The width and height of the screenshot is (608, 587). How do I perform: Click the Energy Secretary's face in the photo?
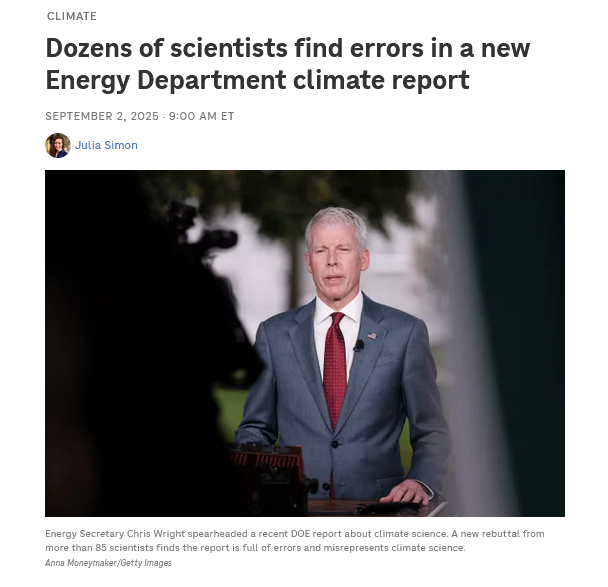336,260
